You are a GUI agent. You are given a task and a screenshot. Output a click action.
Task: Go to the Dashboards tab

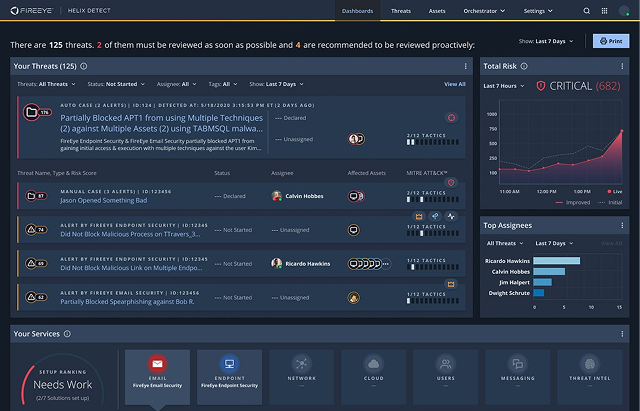pos(358,11)
